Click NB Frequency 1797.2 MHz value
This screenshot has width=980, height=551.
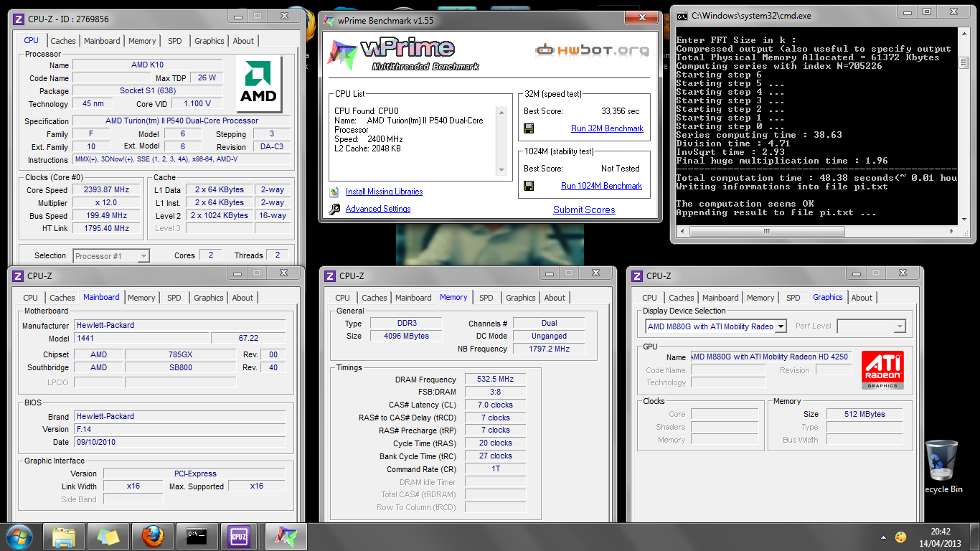(x=549, y=349)
